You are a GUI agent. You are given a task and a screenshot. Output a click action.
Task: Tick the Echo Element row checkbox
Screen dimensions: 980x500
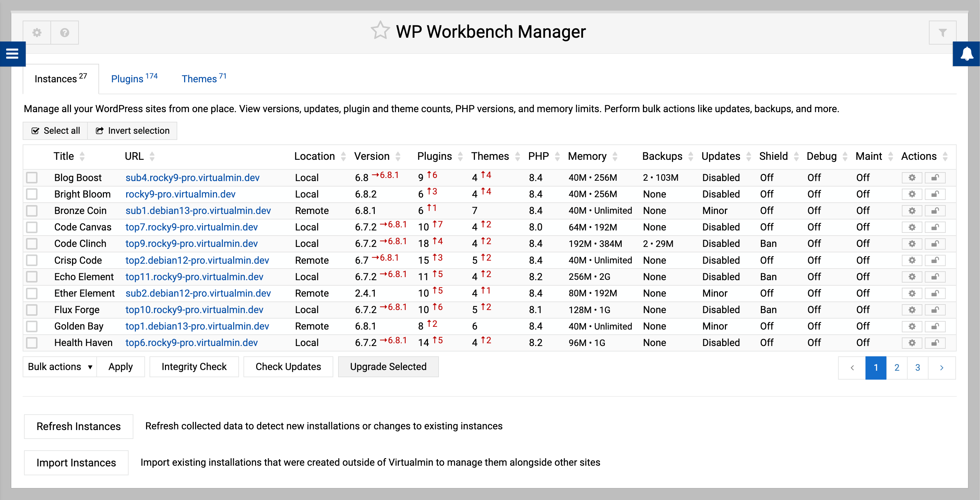pyautogui.click(x=32, y=277)
